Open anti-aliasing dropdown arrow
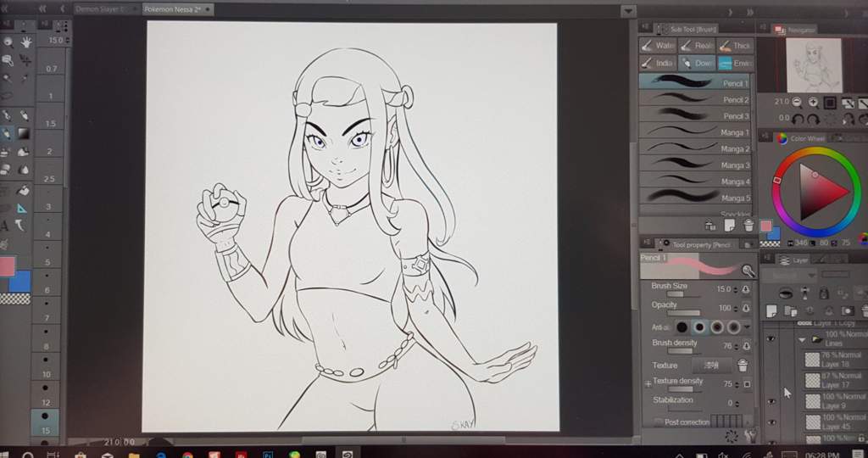 point(748,327)
